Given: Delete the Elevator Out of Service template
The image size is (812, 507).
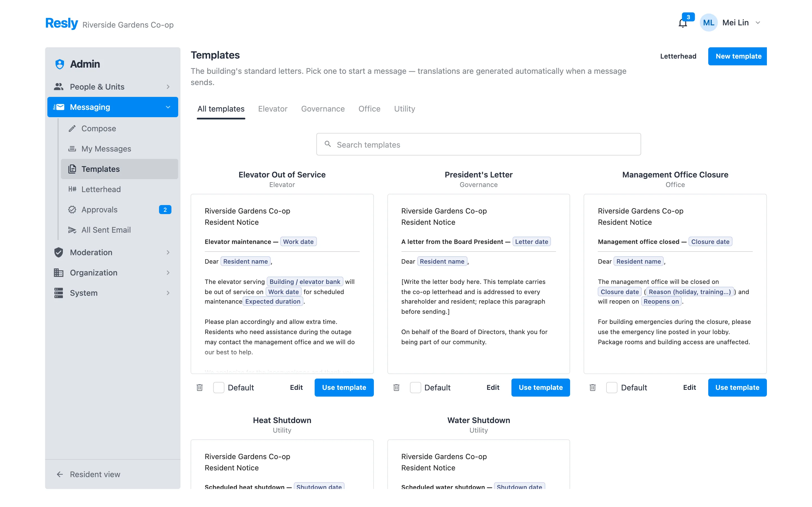Looking at the screenshot, I should pyautogui.click(x=200, y=388).
